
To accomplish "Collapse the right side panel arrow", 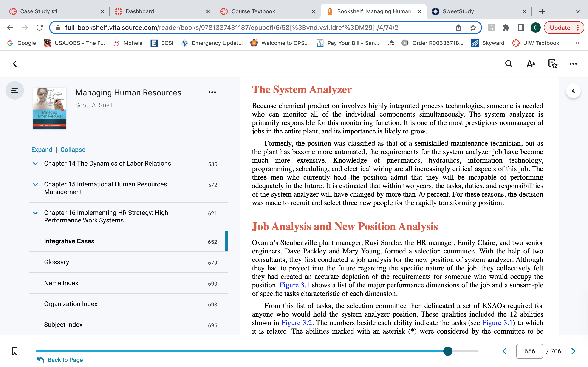I will pos(573,91).
